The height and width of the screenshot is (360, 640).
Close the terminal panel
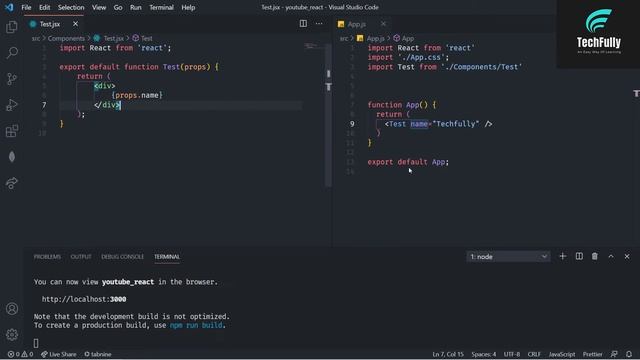click(627, 256)
